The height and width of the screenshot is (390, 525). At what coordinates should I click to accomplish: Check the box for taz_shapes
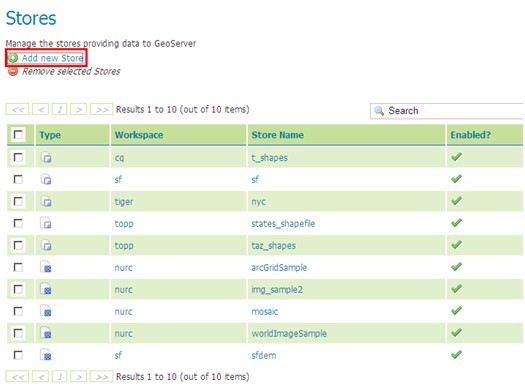point(18,245)
